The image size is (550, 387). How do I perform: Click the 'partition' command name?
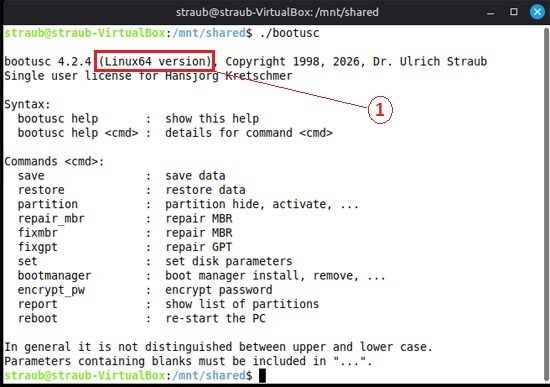tap(48, 204)
